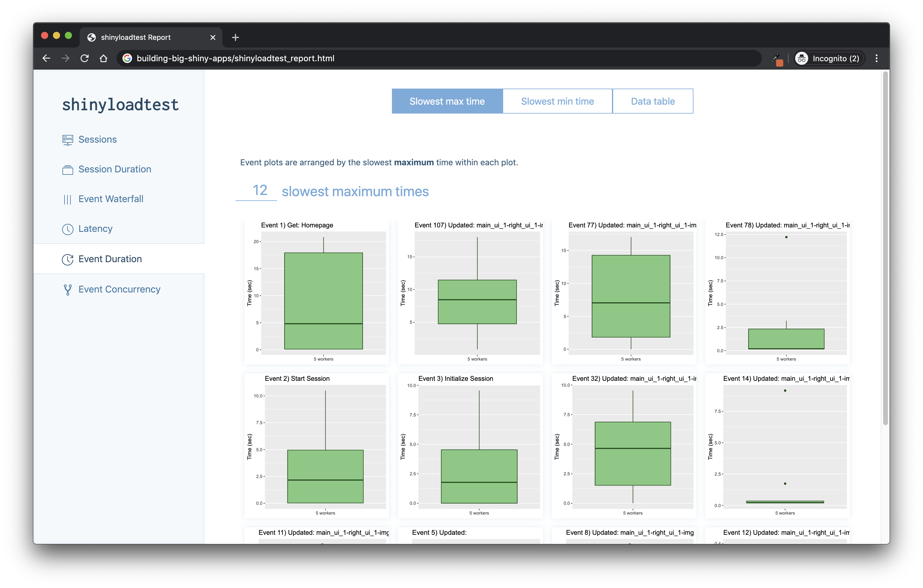Click the Event Concurrency fork icon
Image resolution: width=923 pixels, height=588 pixels.
point(68,290)
